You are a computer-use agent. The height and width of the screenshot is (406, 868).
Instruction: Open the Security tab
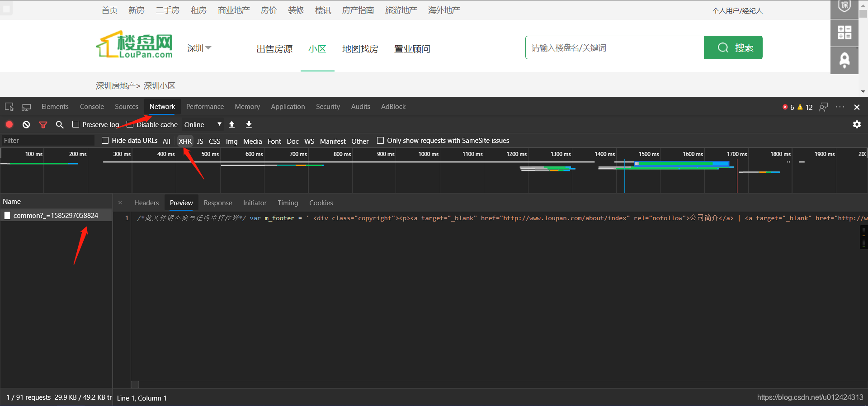328,107
